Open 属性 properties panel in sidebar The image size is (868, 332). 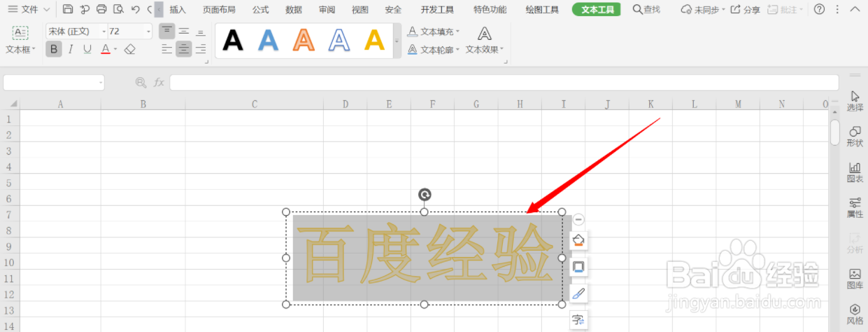[855, 208]
